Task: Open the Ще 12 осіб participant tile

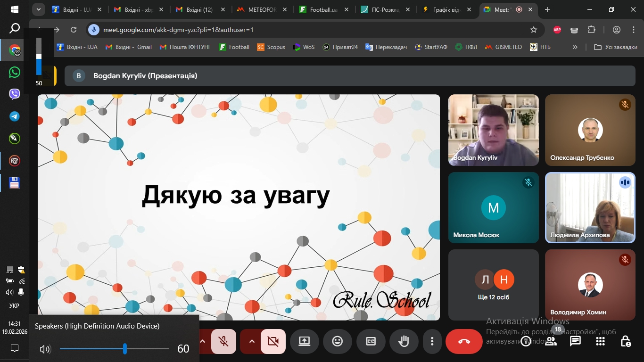Action: click(x=493, y=285)
